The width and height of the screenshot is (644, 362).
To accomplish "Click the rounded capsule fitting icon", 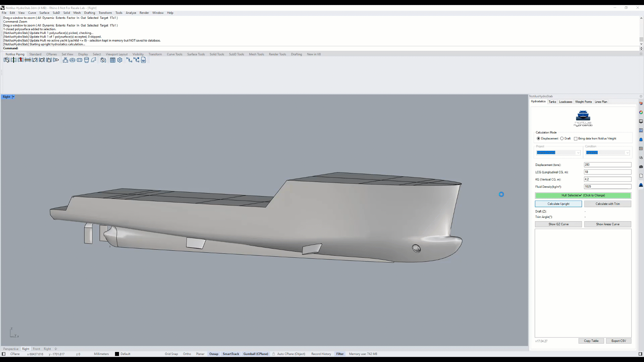I will click(79, 60).
